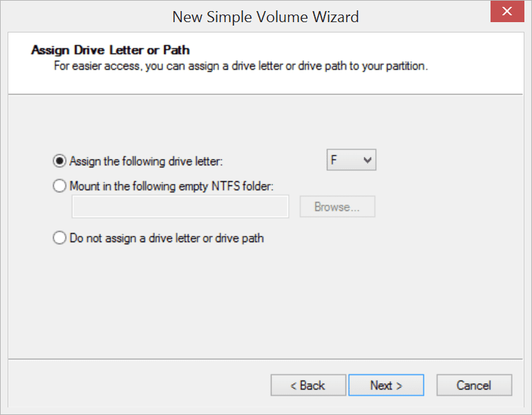
Task: Expand the drive letter list via chevron arrow
Action: [x=368, y=160]
